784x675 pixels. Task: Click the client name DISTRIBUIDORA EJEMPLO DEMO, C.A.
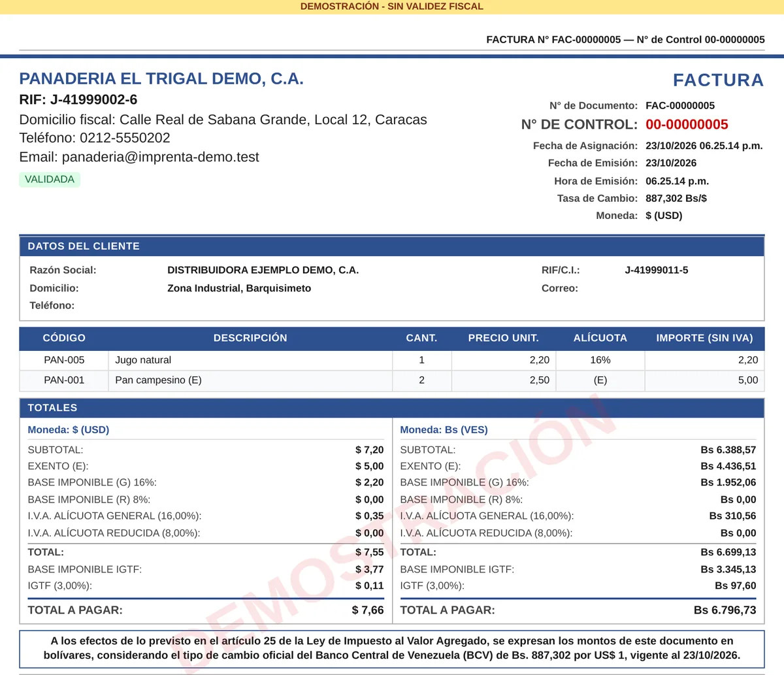263,270
